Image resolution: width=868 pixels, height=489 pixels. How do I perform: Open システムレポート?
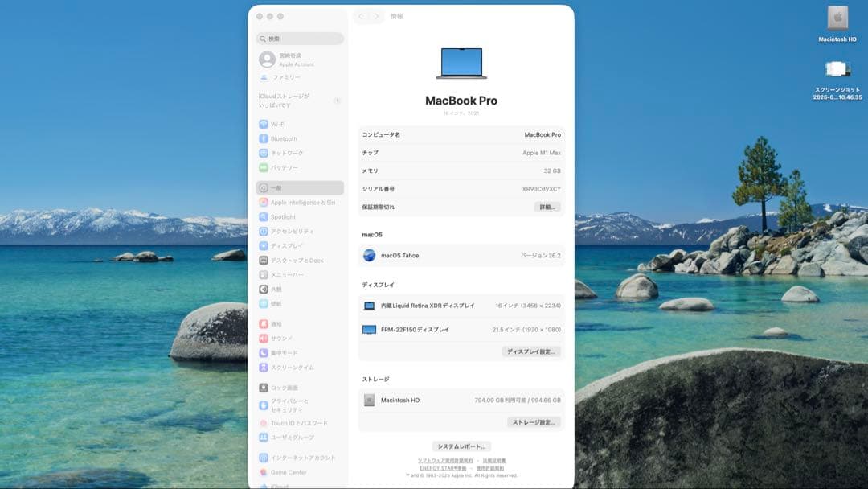click(460, 444)
